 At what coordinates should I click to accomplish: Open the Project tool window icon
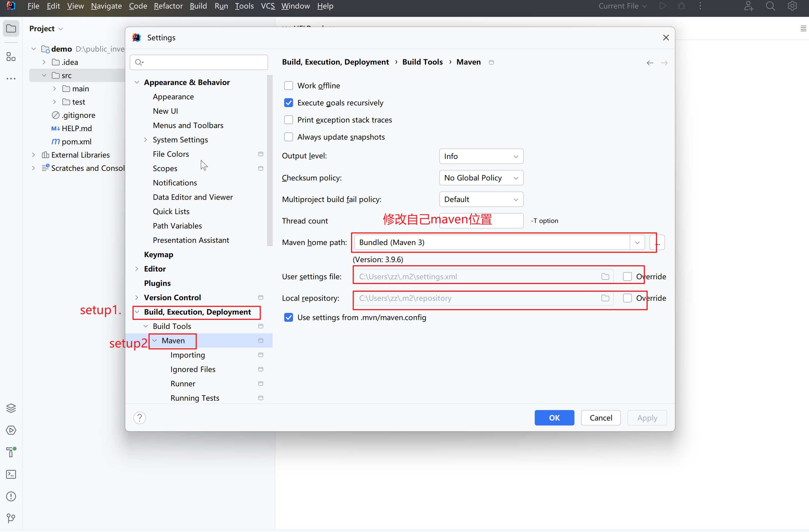pyautogui.click(x=11, y=28)
